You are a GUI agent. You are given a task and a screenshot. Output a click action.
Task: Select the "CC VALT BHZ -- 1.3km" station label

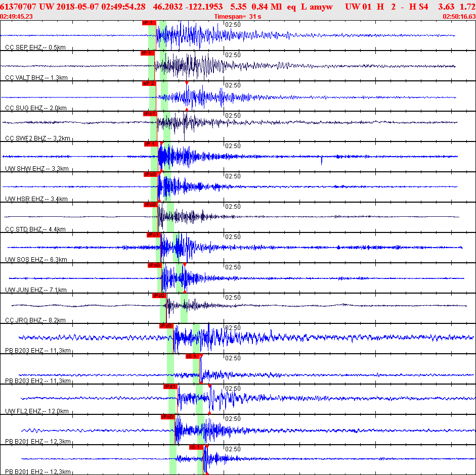coord(36,78)
